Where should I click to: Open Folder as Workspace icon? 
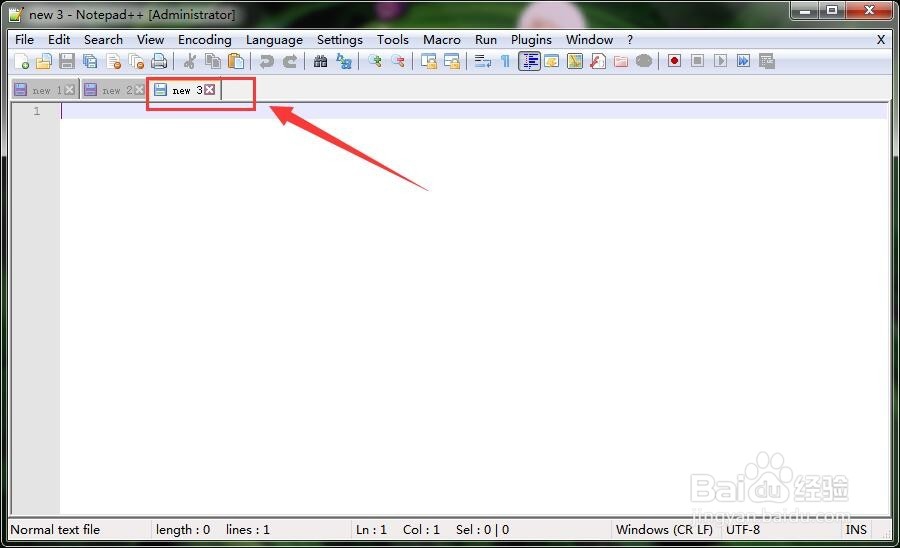point(620,61)
